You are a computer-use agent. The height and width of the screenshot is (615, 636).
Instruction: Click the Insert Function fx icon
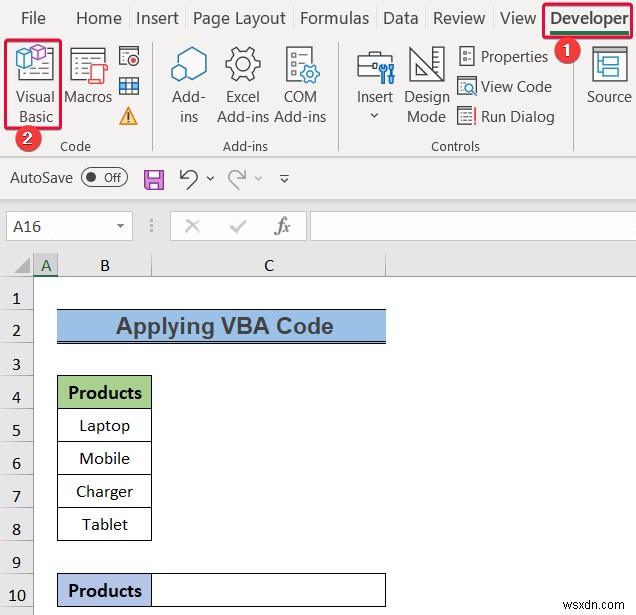(282, 226)
